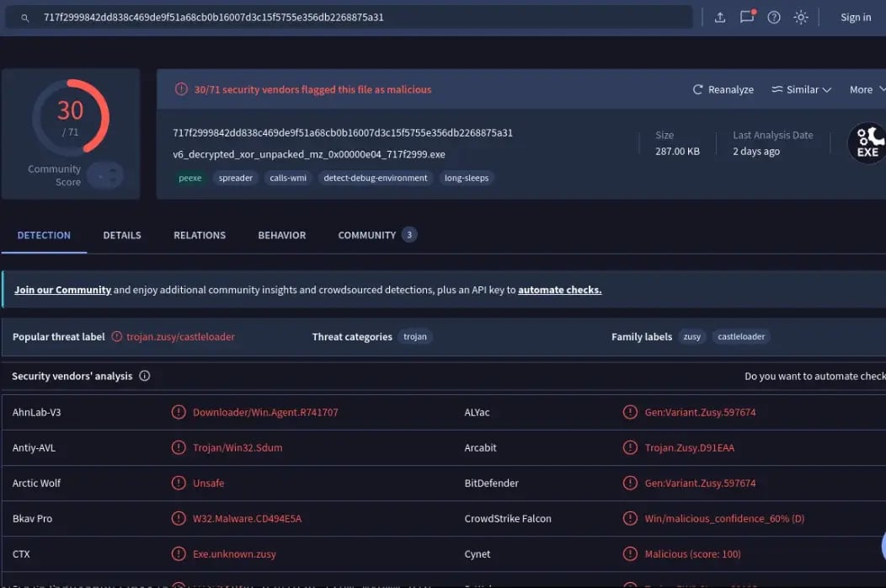Image resolution: width=886 pixels, height=588 pixels.
Task: Click the Exe.unknown.zusy result
Action: pos(234,554)
